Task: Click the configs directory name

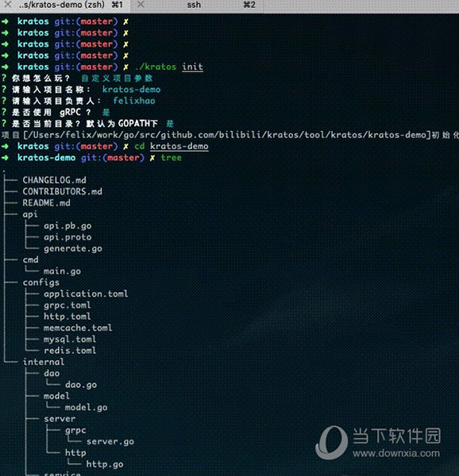Action: coord(41,282)
